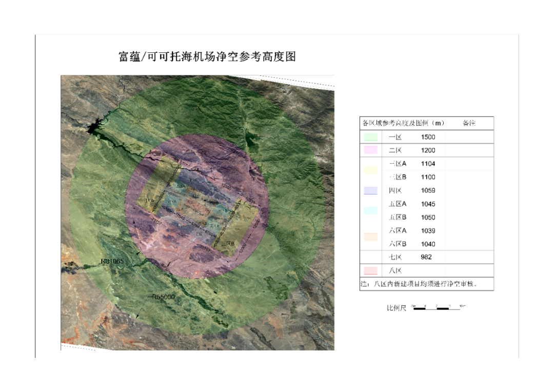
Task: Select the 七区 row label in legend
Action: click(395, 257)
